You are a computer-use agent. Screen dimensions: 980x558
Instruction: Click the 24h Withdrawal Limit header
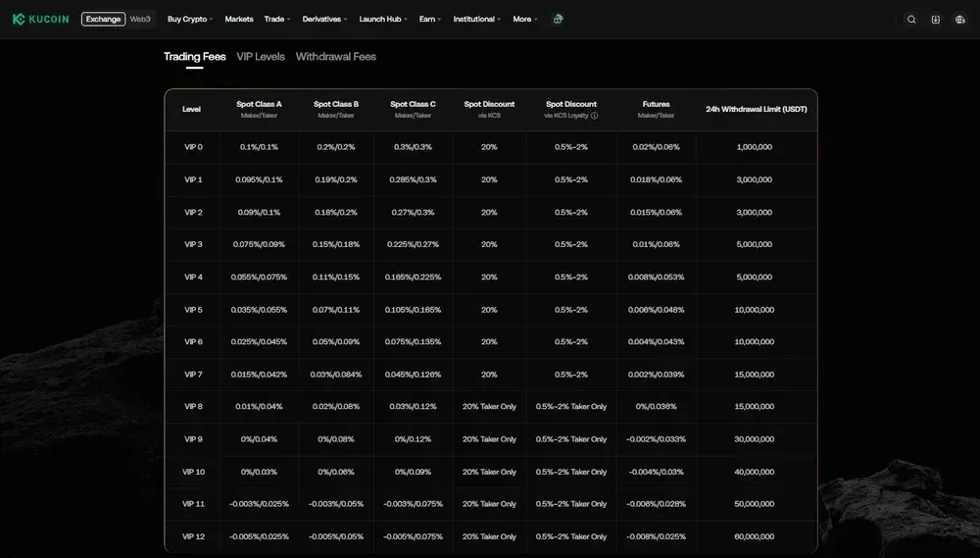[757, 110]
